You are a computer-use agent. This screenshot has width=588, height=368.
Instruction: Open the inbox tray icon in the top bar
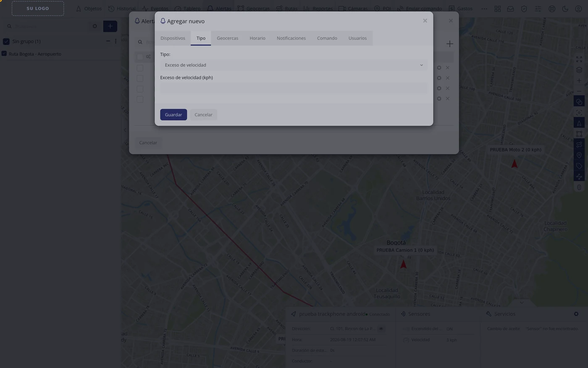(510, 8)
